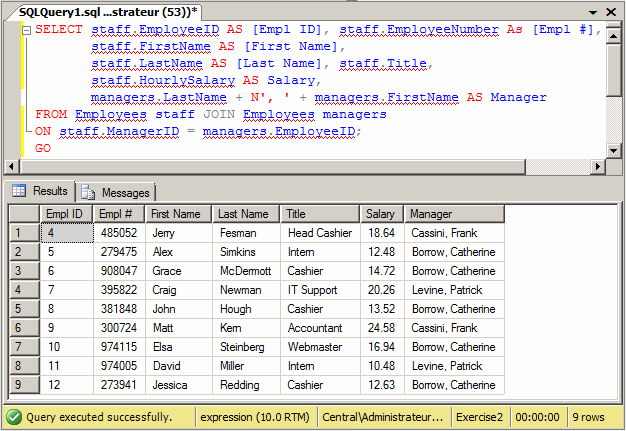The image size is (626, 431).
Task: Click status bar 'Query executed successfully.' text
Action: point(99,417)
